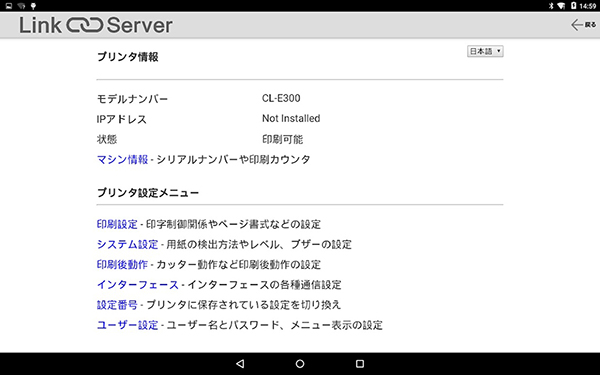Go to システム設定 page
Viewport: 600px width, 375px height.
tap(127, 244)
